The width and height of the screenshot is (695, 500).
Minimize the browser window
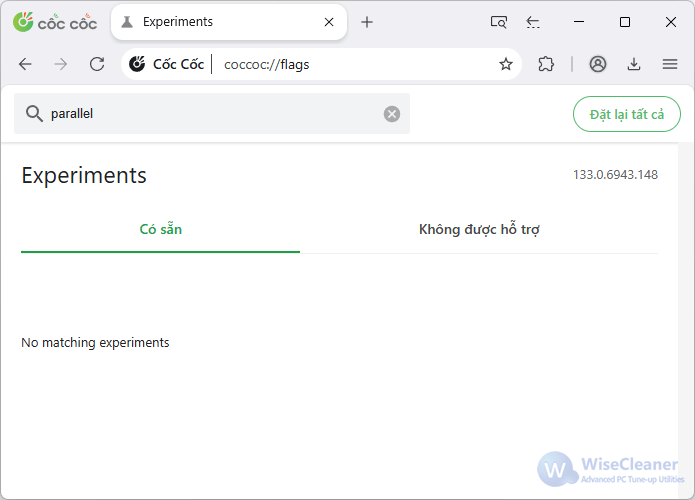point(579,22)
